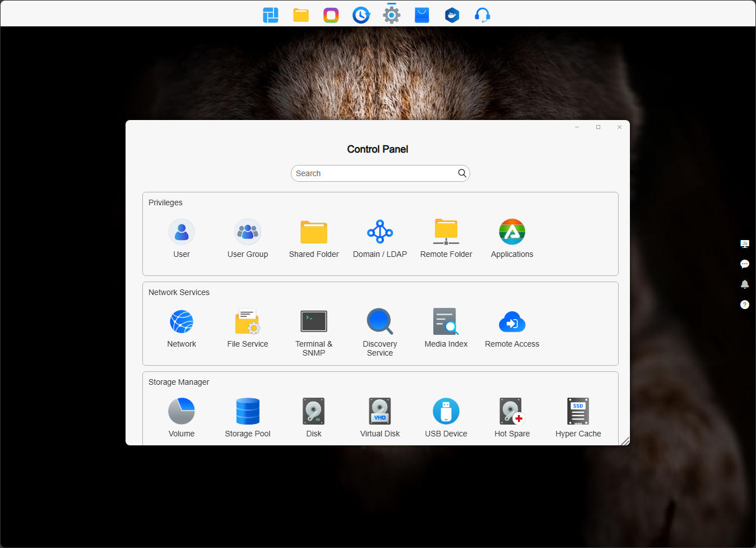Click the Control Panel title text

378,149
